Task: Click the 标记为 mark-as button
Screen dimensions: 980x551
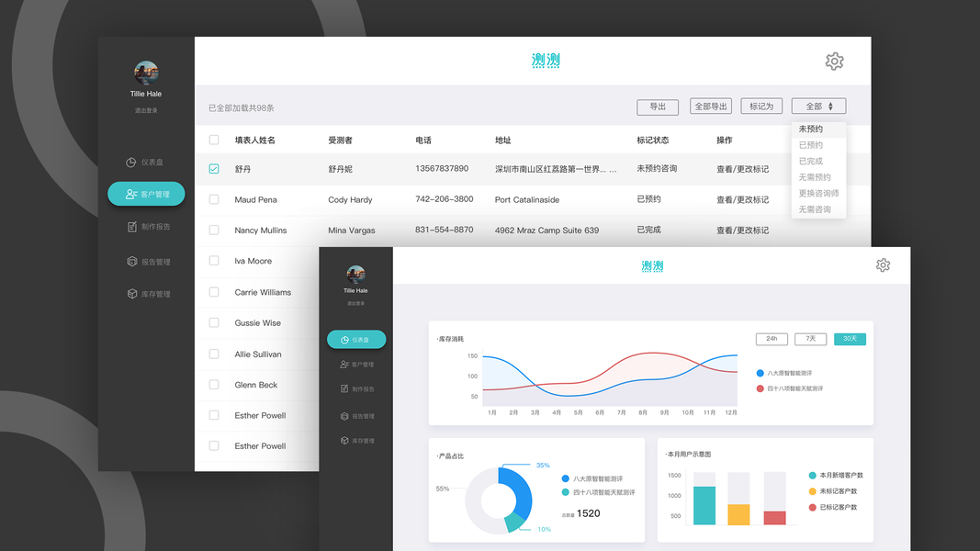Action: (x=761, y=107)
